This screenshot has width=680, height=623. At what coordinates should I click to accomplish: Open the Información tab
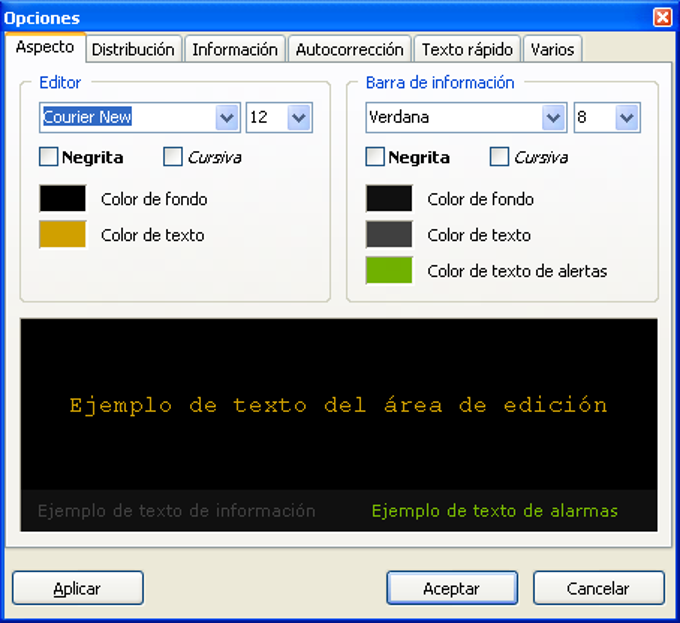(235, 49)
